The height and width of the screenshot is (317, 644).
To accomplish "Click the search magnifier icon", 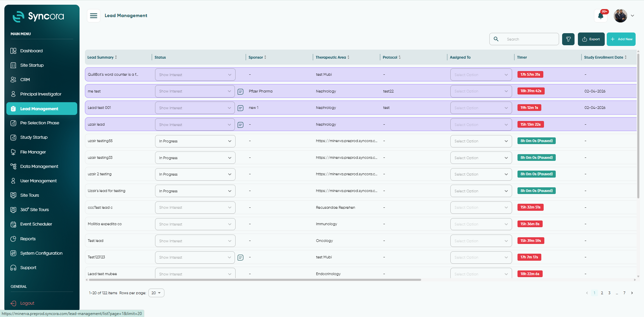I will [x=496, y=39].
